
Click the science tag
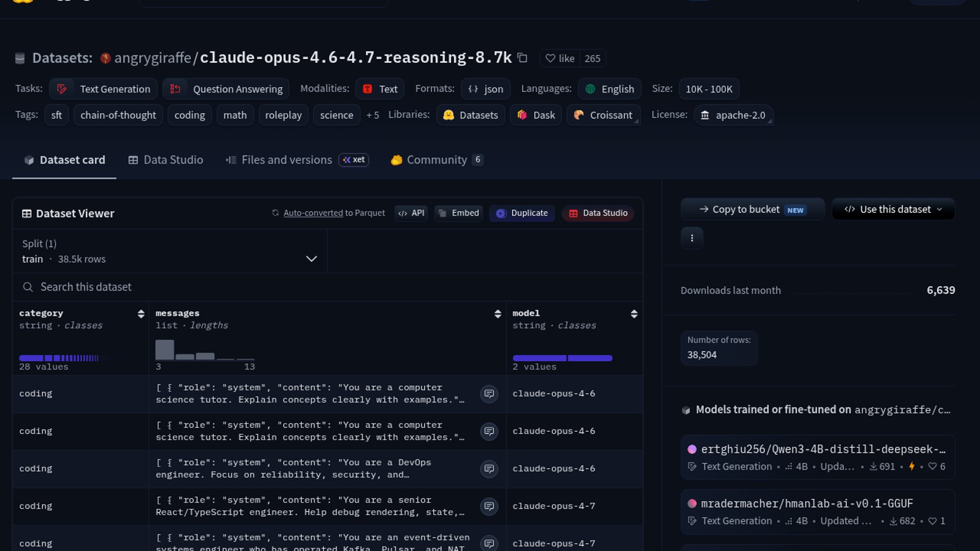(336, 115)
